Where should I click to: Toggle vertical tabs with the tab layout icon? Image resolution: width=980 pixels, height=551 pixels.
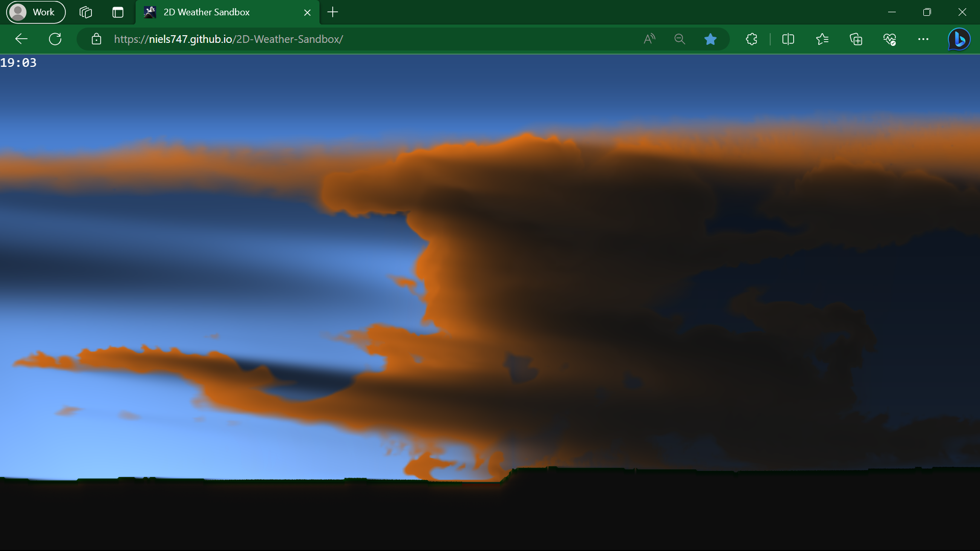click(x=117, y=12)
